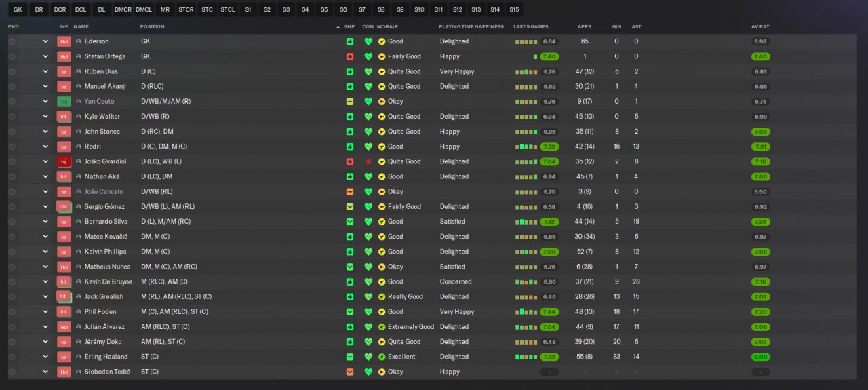
Task: Expand the selection dropdown for Nathan Aké
Action: (x=45, y=176)
